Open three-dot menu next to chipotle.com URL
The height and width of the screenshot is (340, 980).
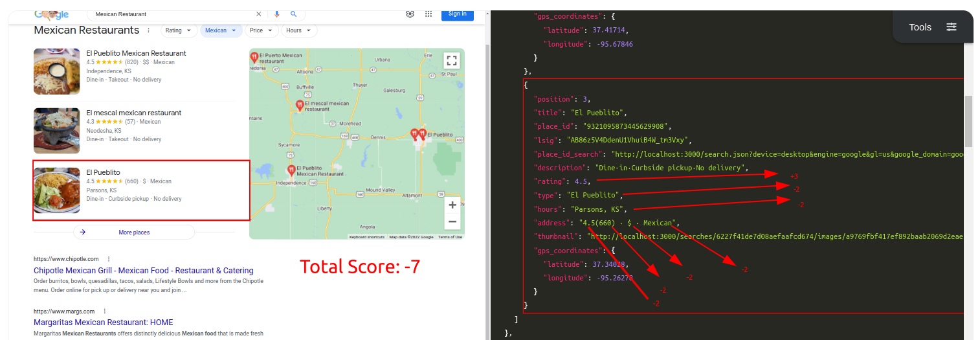click(x=109, y=259)
